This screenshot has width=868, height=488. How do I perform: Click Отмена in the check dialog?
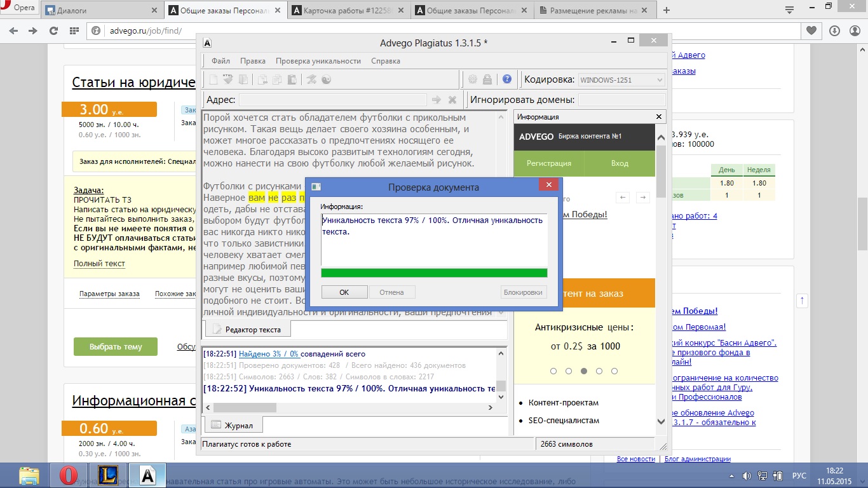[x=392, y=292]
